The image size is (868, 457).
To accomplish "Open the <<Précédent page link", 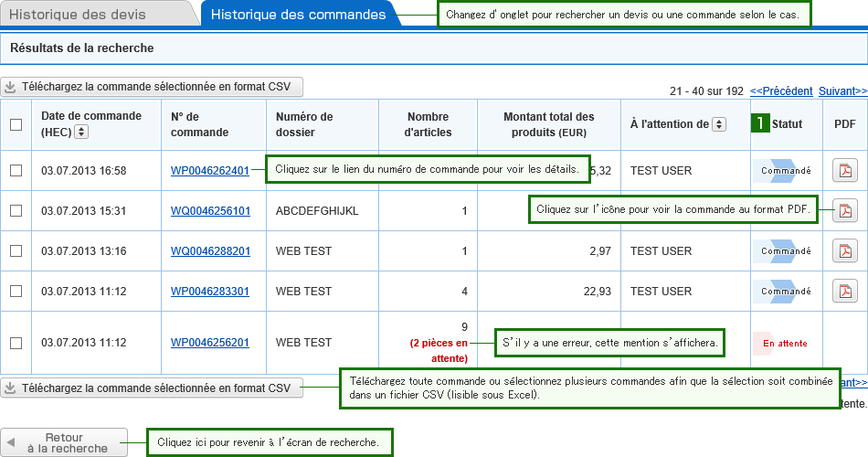I will [x=781, y=90].
